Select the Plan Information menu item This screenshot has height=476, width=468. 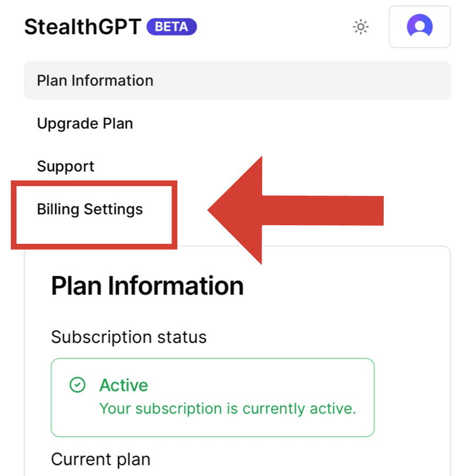(95, 81)
